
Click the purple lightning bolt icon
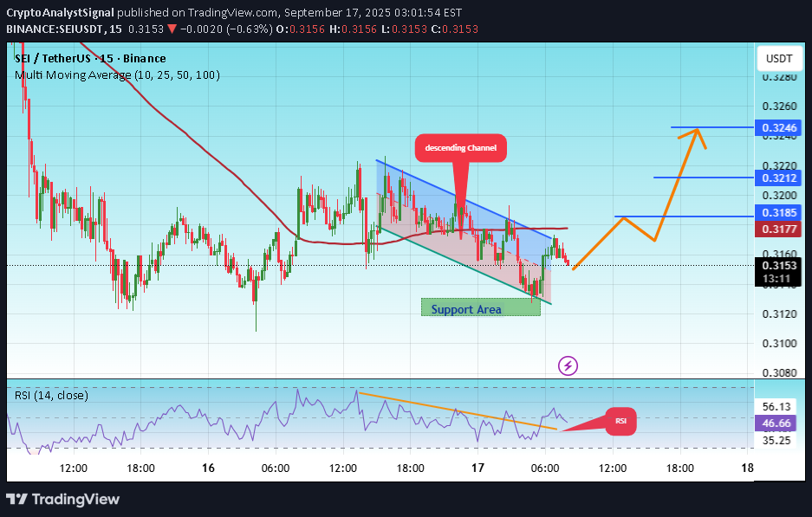coord(568,366)
